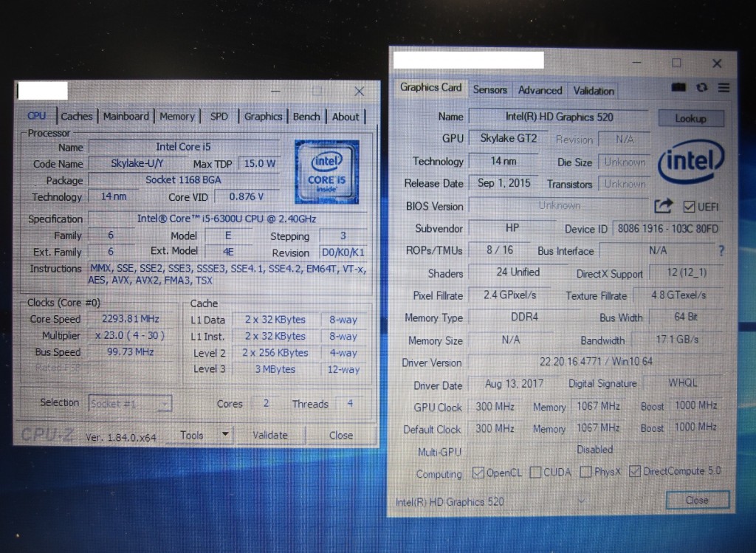Take a screenshot with GPU-Z camera icon
This screenshot has height=553, width=756.
(x=678, y=87)
